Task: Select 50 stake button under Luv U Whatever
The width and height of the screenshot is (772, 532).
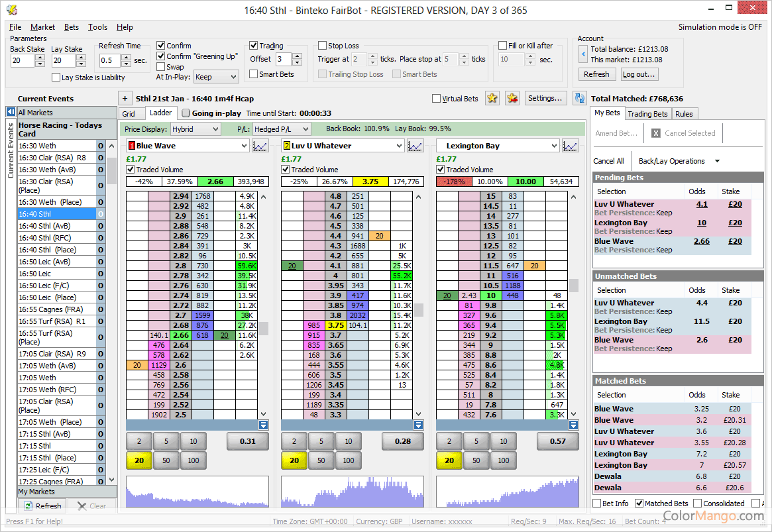Action: (x=321, y=460)
